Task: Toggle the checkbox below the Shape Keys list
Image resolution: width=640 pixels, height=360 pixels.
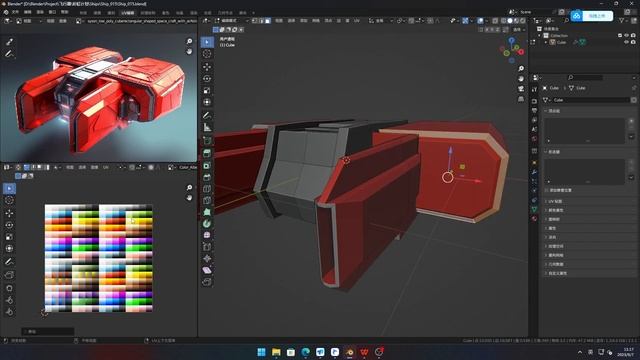Action: pyautogui.click(x=547, y=190)
